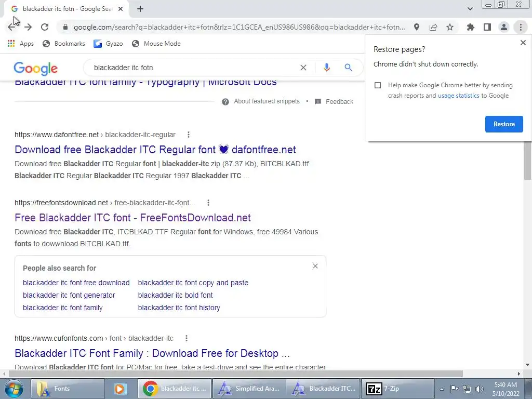Share this page via share icon
This screenshot has width=532, height=399.
click(433, 27)
